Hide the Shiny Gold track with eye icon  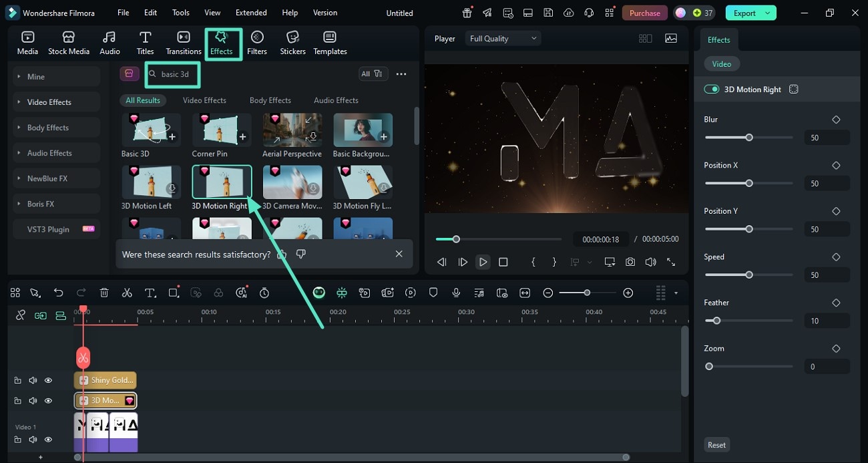(48, 380)
